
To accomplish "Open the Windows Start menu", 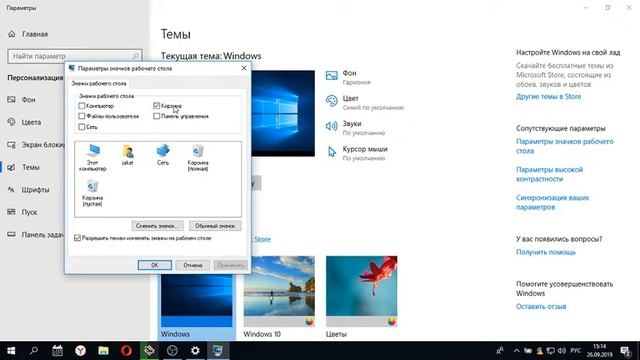I will click(x=11, y=351).
